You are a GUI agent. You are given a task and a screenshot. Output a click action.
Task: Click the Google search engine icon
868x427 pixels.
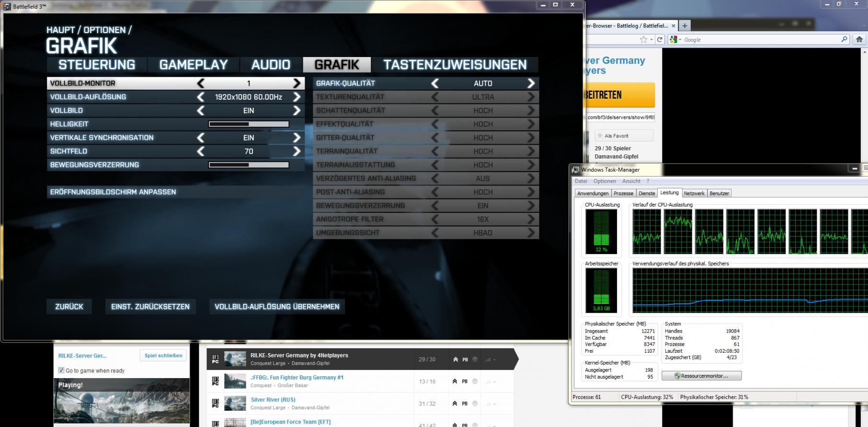(674, 39)
